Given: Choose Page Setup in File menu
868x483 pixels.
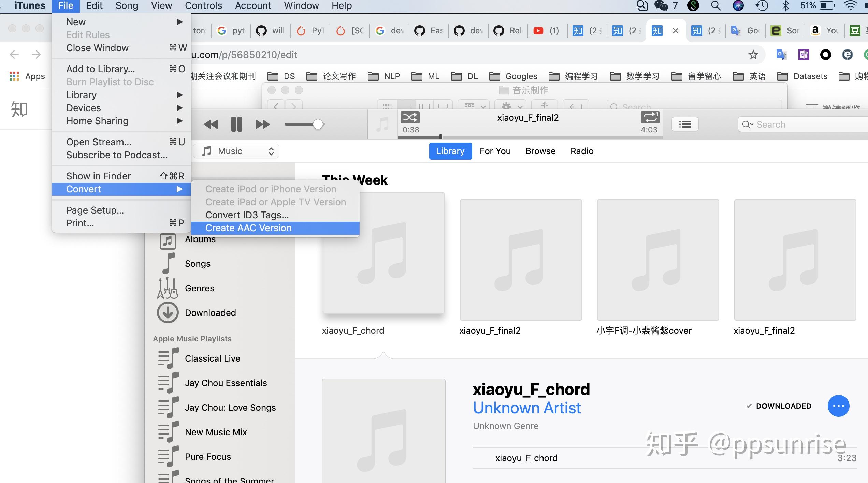Looking at the screenshot, I should [x=121, y=210].
